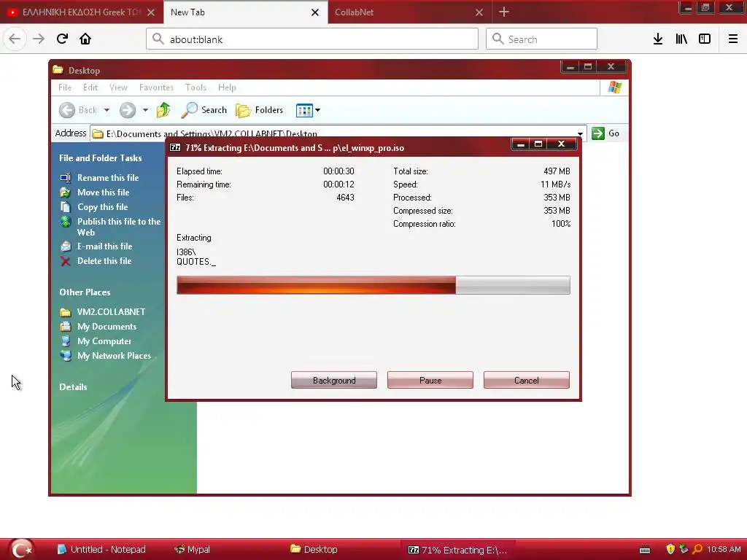Click the Windows flag logo in Explorer
Image resolution: width=747 pixels, height=560 pixels.
[x=614, y=87]
